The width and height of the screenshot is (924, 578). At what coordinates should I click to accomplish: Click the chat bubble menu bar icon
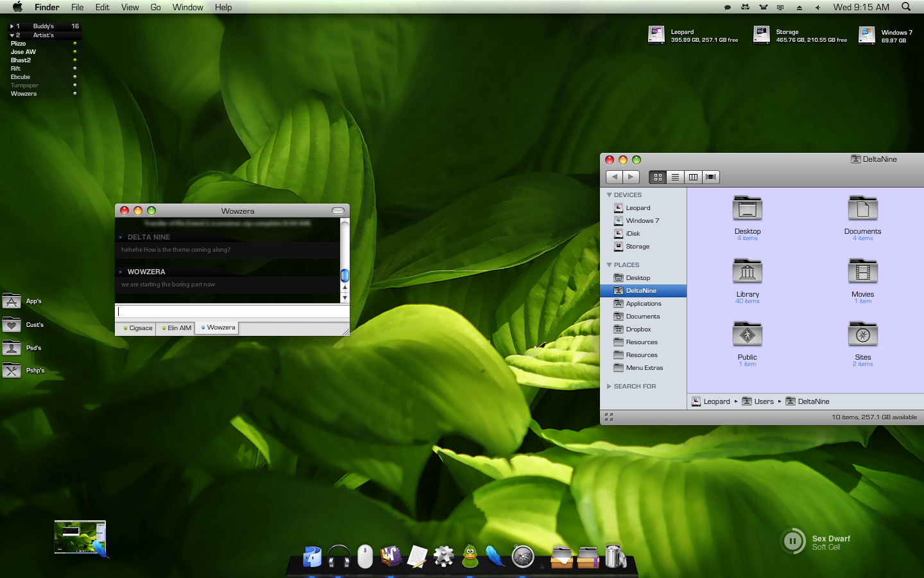point(728,8)
